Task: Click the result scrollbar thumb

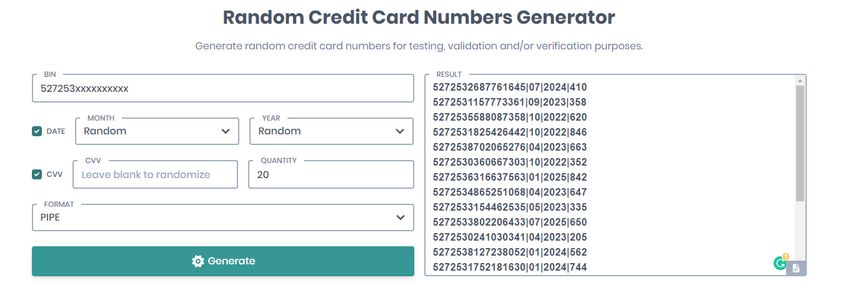Action: [800, 144]
